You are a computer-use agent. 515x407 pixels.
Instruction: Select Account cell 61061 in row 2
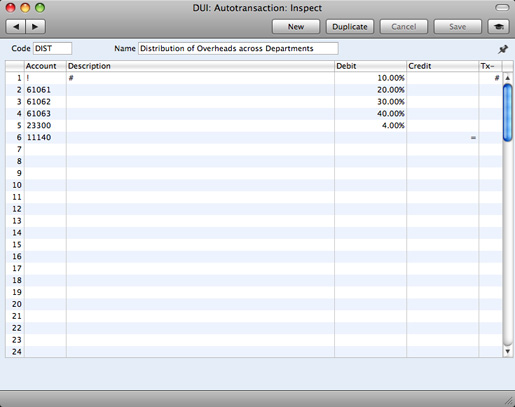point(45,90)
